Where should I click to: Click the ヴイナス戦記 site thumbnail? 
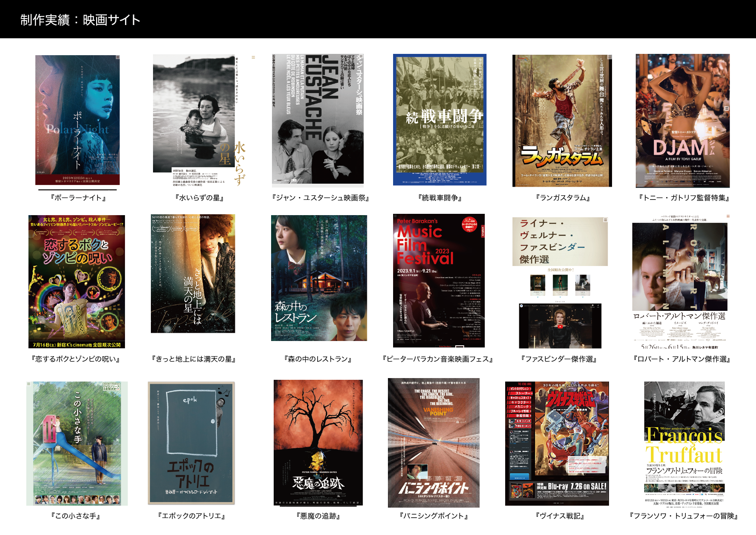click(x=557, y=443)
